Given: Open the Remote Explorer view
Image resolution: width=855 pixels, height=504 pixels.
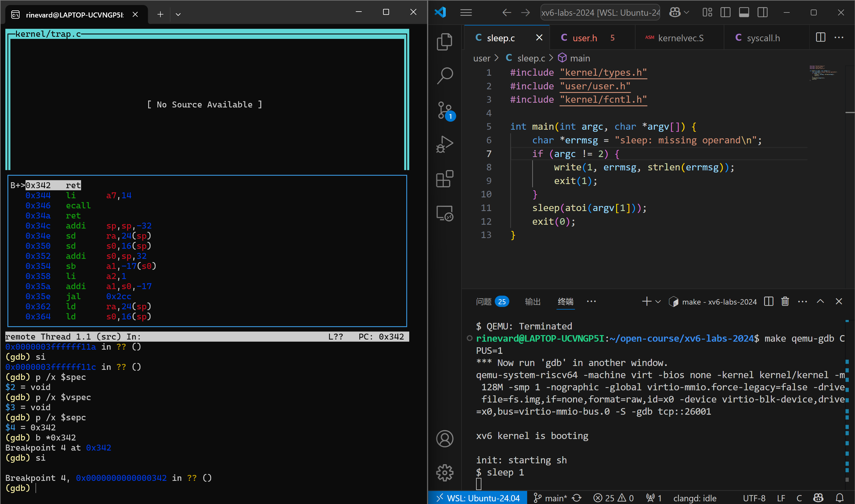Looking at the screenshot, I should [444, 213].
